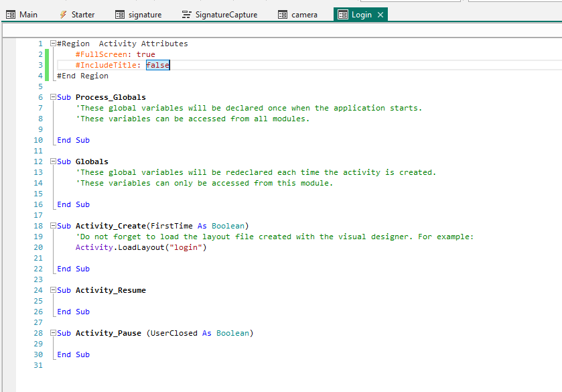The image size is (562, 392).
Task: Click the Login tab module icon
Action: pyautogui.click(x=343, y=15)
